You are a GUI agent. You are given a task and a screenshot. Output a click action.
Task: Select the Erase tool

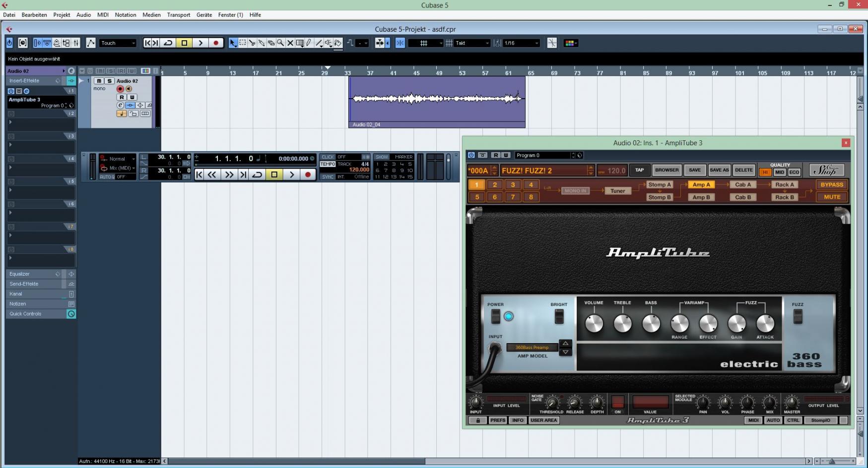point(271,43)
